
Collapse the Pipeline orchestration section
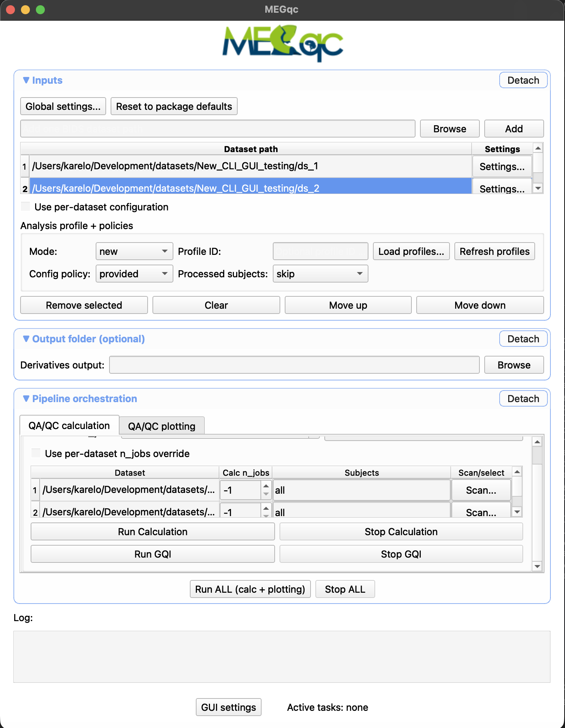(26, 399)
